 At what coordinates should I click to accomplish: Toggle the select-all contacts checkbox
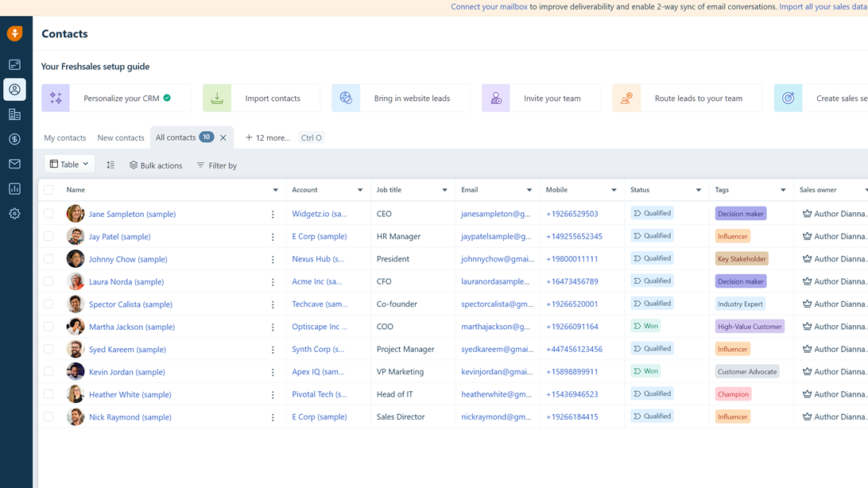tap(48, 190)
